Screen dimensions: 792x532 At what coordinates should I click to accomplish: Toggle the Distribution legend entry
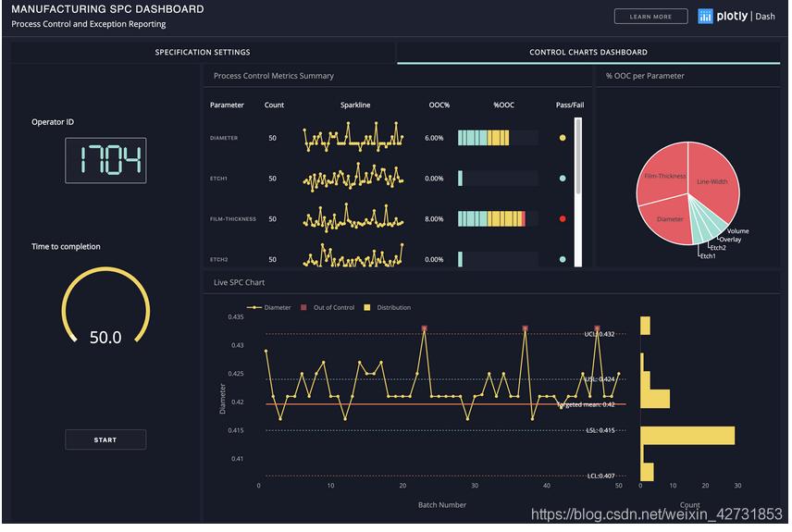click(x=389, y=307)
